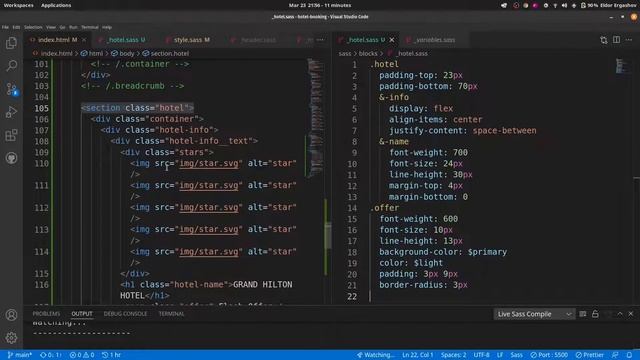Screen dimensions: 640x360
Task: Click the left editor minimap
Action: 315,118
